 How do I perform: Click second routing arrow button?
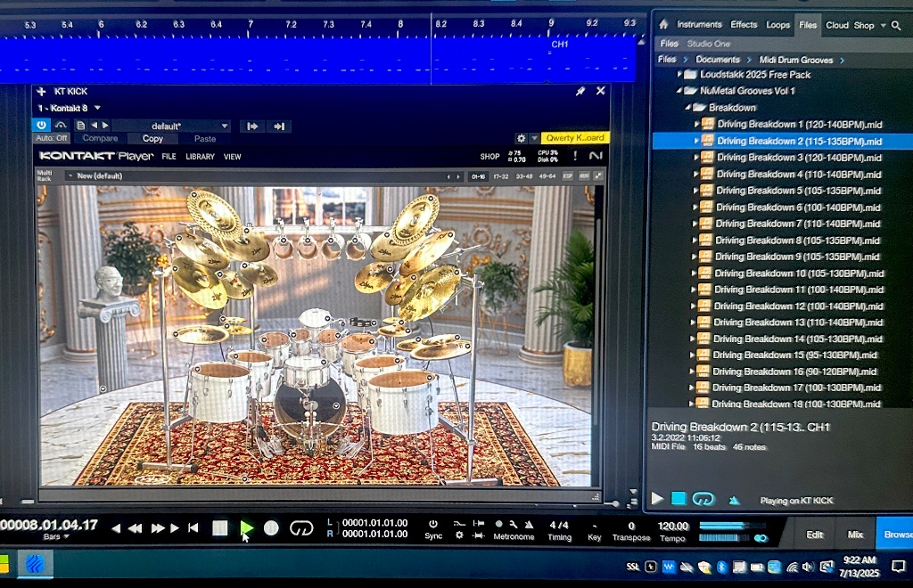click(x=279, y=127)
